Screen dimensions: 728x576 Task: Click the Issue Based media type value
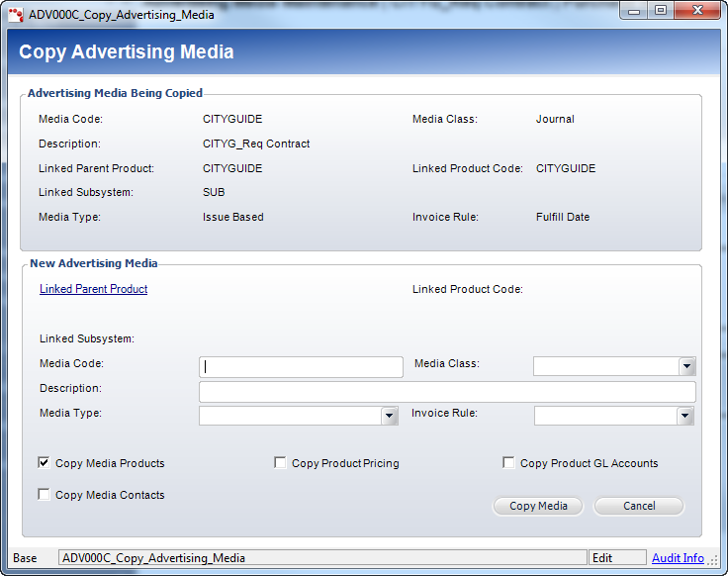(233, 217)
